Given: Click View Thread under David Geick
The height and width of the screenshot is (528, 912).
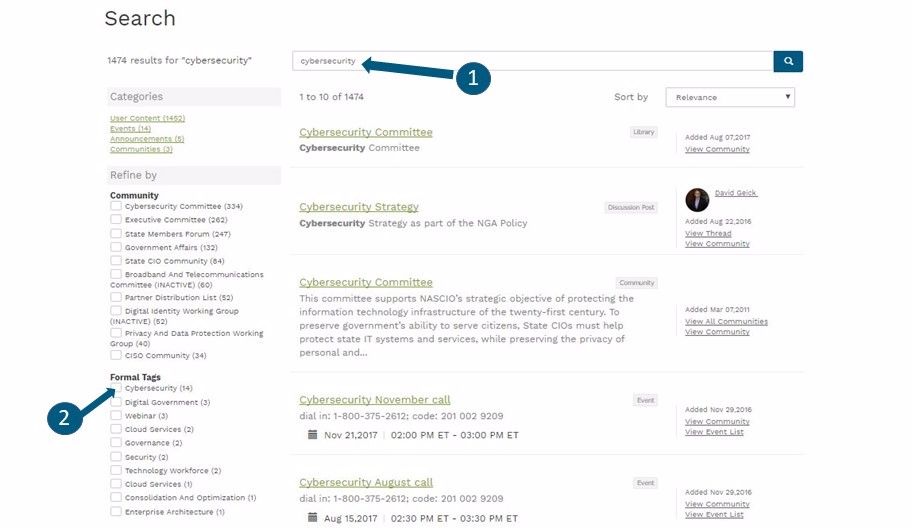Looking at the screenshot, I should click(708, 233).
